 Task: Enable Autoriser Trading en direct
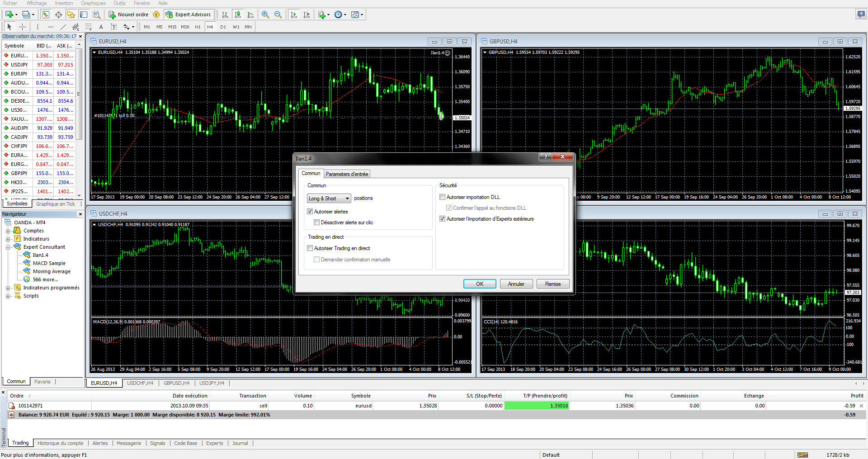[310, 248]
